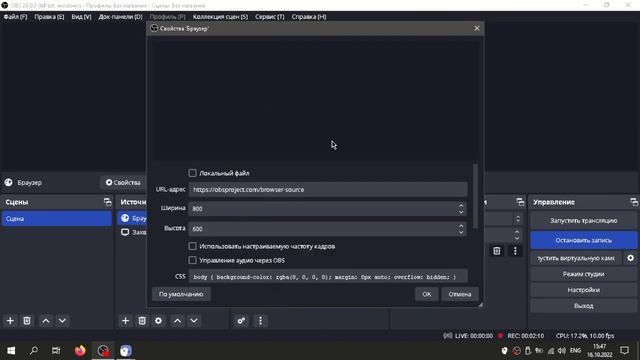
Task: Open source properties via the gear icon
Action: pos(158,321)
